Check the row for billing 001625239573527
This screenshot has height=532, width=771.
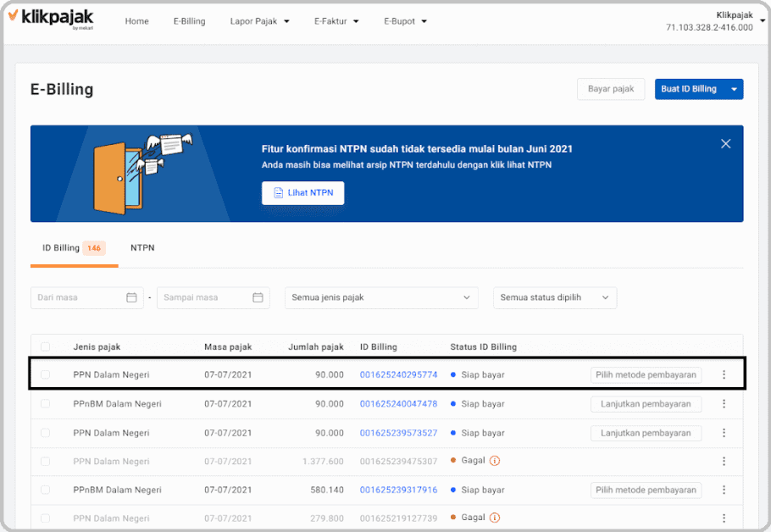click(x=45, y=433)
